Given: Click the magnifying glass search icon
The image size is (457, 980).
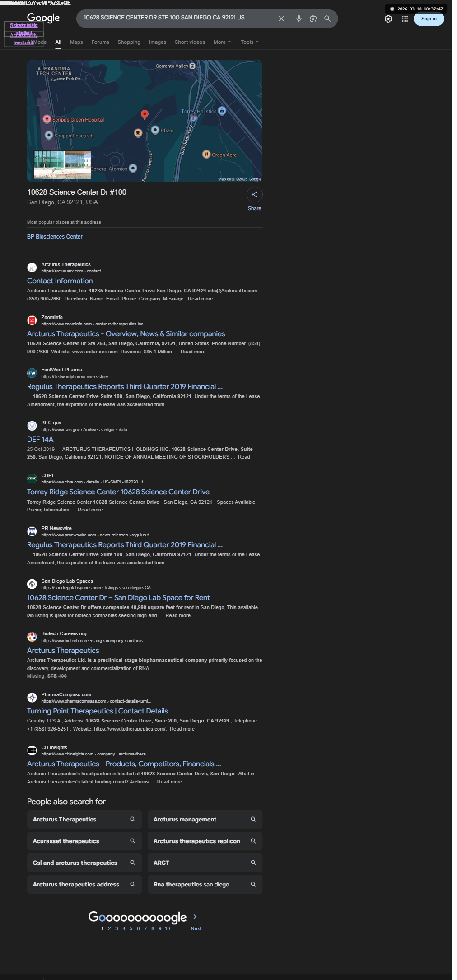Looking at the screenshot, I should tap(327, 19).
